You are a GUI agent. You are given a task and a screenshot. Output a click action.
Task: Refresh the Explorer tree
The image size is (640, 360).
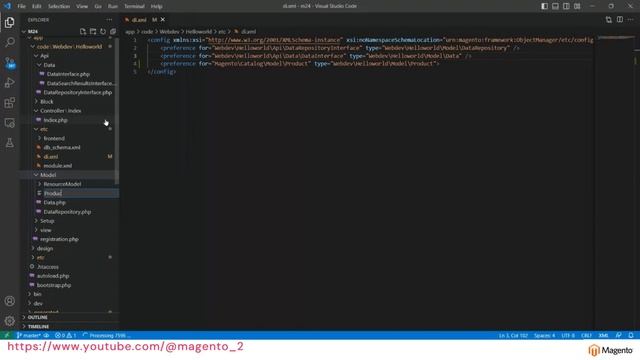point(103,31)
